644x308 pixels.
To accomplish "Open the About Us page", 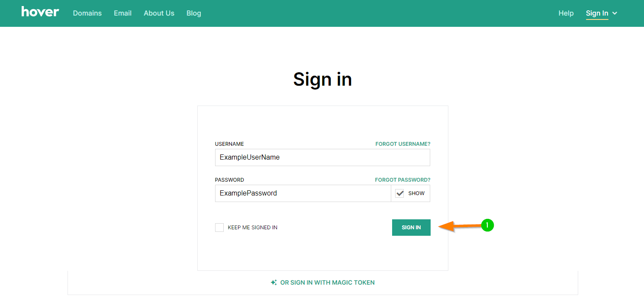I will (159, 13).
